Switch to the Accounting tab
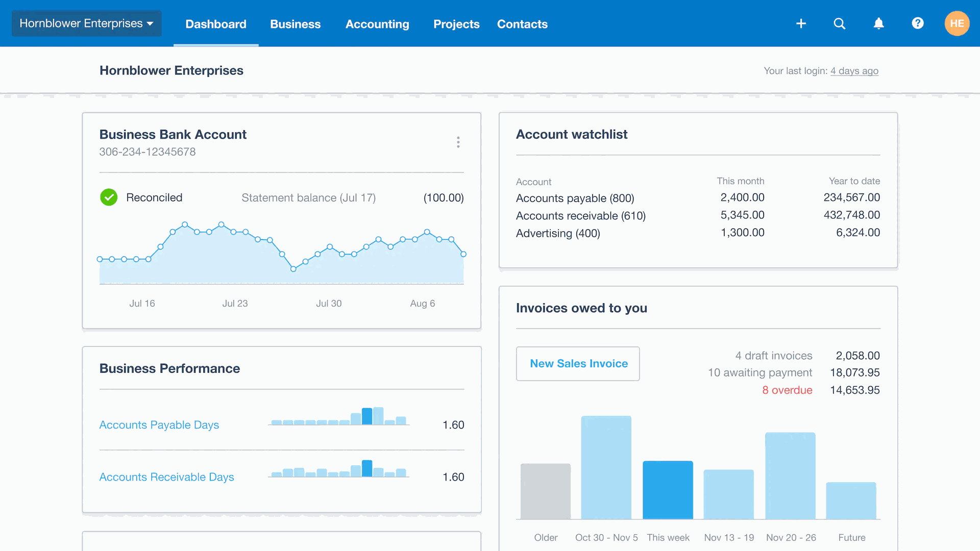The height and width of the screenshot is (551, 980). [377, 24]
